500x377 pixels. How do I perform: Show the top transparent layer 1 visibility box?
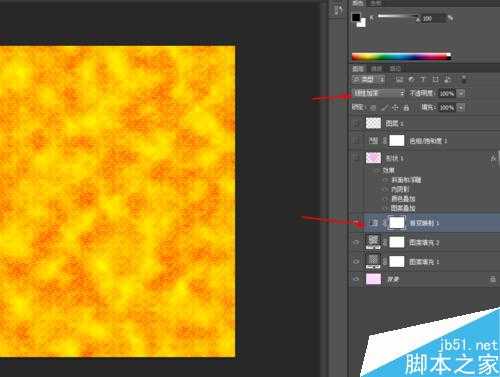(x=356, y=123)
